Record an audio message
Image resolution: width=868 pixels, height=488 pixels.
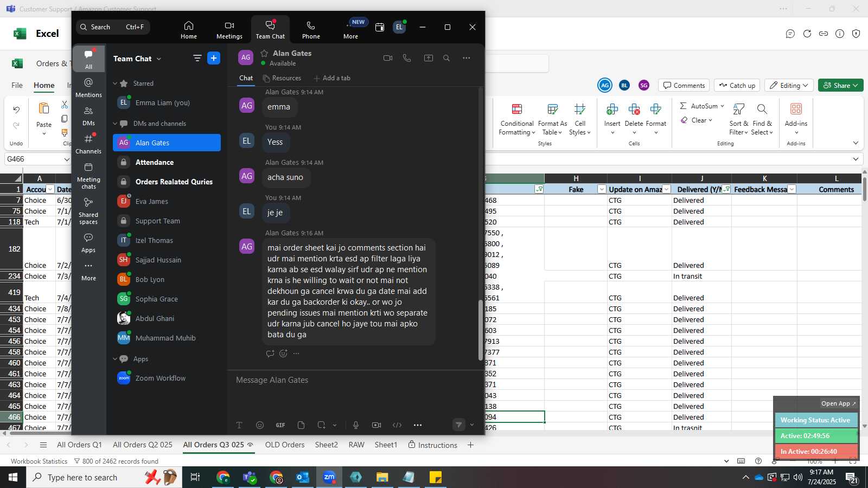tap(356, 425)
